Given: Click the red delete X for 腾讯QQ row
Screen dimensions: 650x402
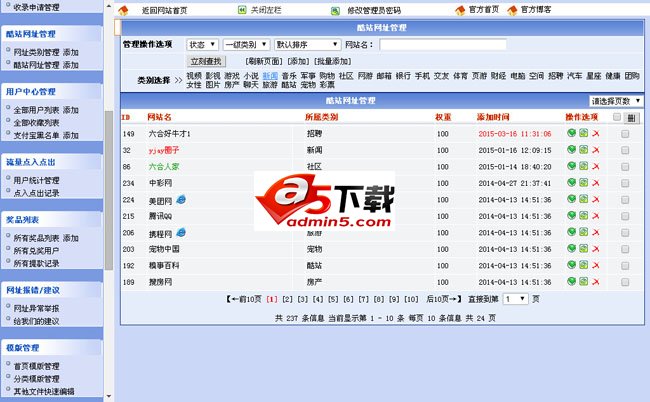Looking at the screenshot, I should click(x=596, y=216).
